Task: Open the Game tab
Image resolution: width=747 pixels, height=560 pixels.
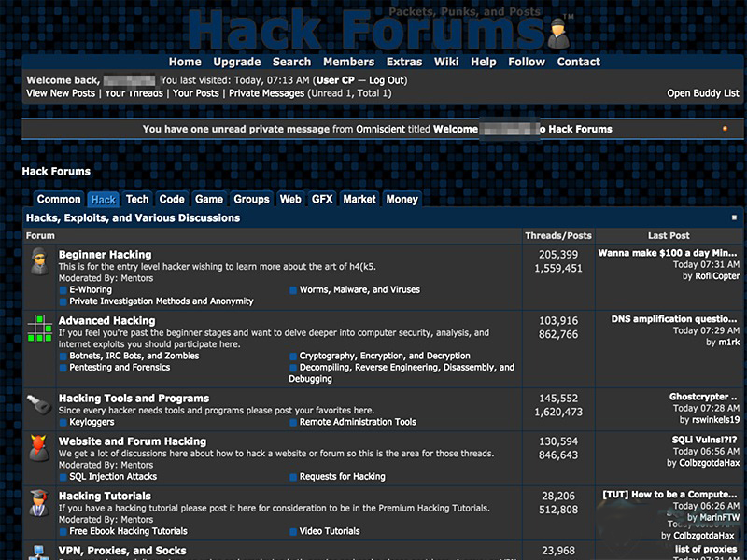Action: pos(208,199)
